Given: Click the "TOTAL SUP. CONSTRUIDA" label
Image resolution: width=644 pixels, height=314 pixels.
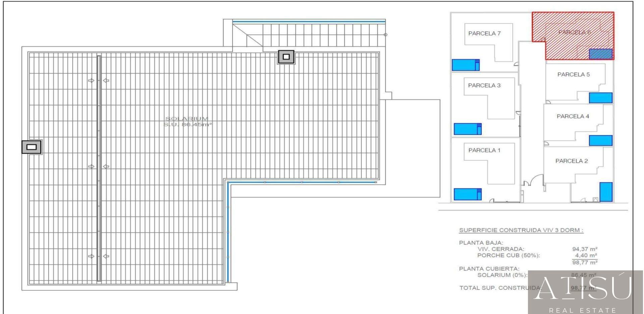Looking at the screenshot, I should coord(500,288).
